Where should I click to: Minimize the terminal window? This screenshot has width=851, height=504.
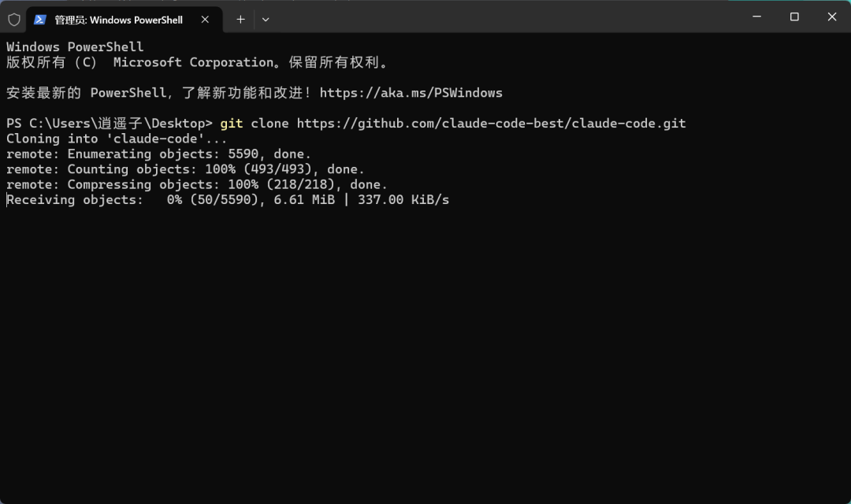[756, 17]
